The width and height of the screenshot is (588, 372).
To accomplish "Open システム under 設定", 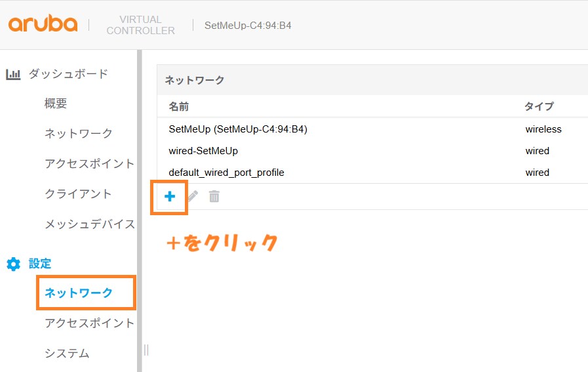I will 67,353.
